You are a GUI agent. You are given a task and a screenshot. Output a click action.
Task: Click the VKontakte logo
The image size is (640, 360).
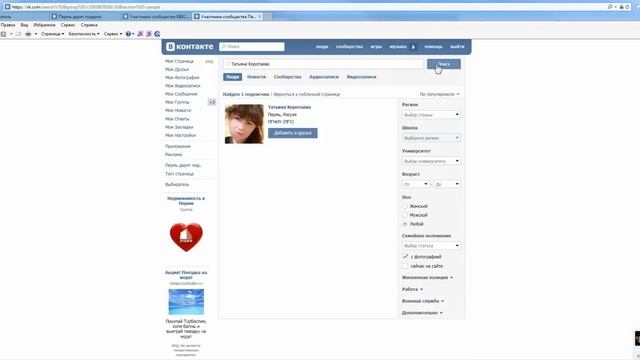point(190,47)
